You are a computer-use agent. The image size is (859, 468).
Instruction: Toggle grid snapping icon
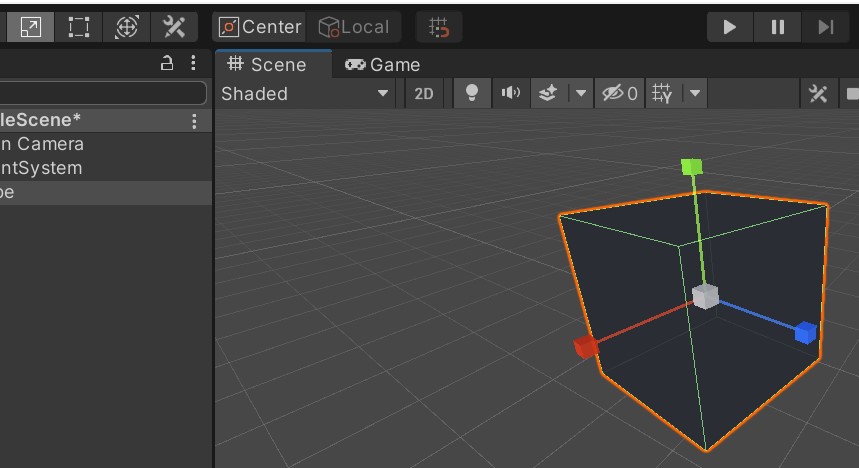[439, 27]
